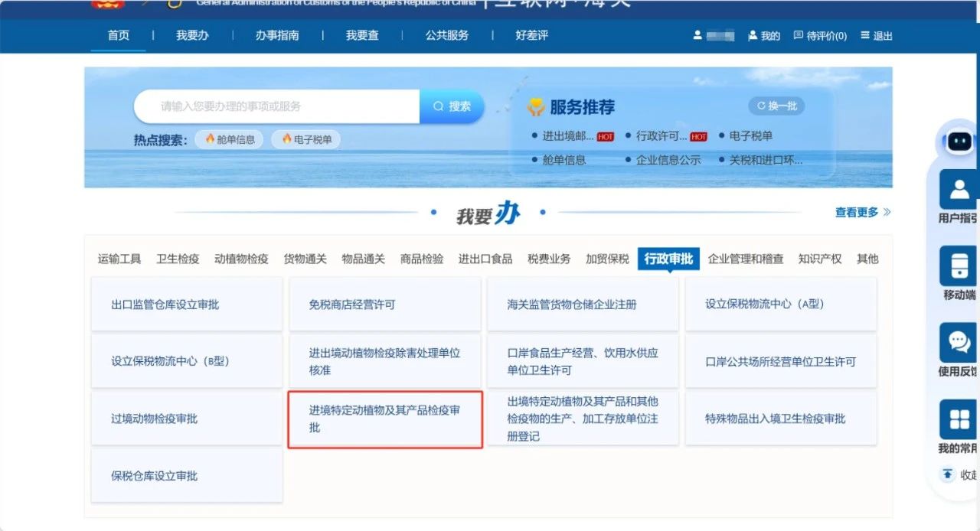This screenshot has height=531, width=980.
Task: Expand 查看更多 to see more services
Action: [863, 212]
